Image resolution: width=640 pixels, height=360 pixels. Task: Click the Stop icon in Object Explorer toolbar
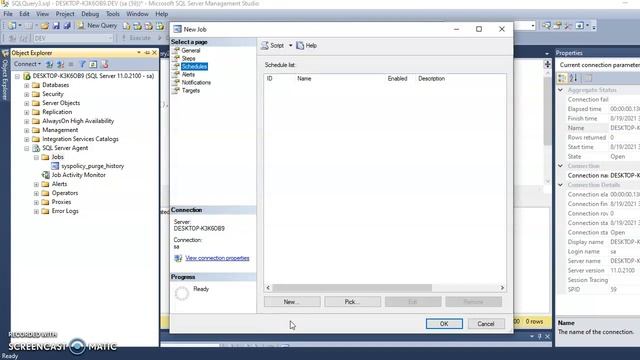coord(71,64)
